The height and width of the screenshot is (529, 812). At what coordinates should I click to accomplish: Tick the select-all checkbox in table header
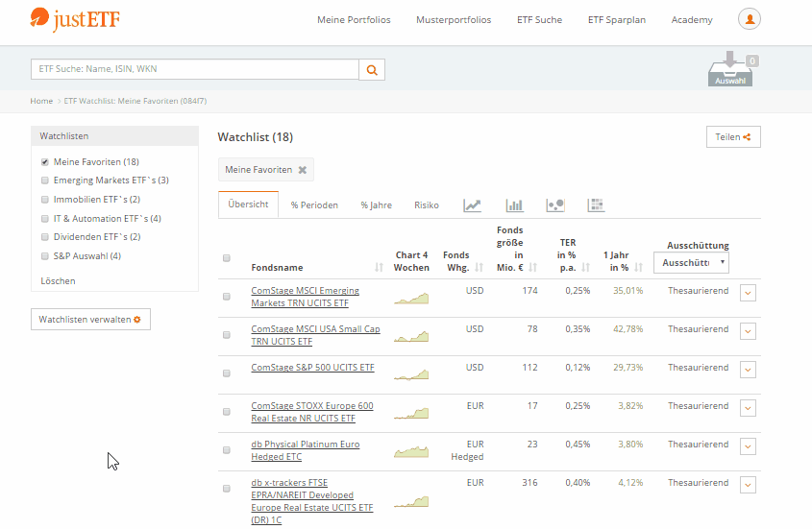[227, 258]
